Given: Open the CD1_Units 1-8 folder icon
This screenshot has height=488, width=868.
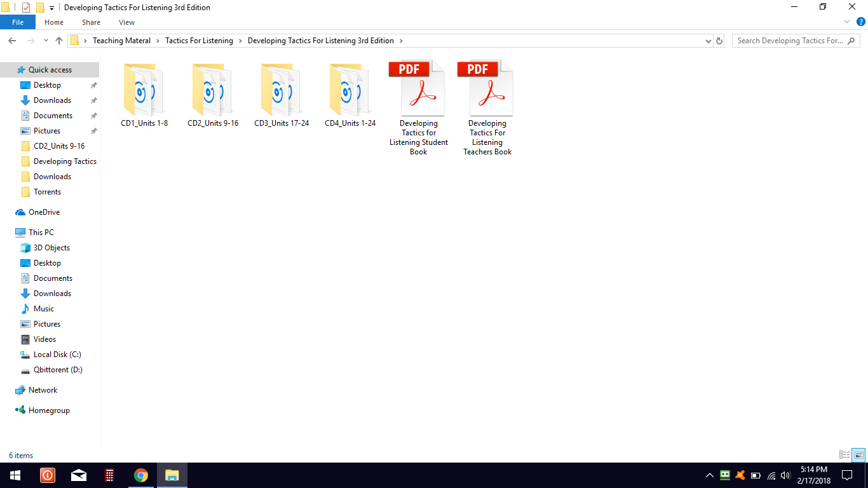Looking at the screenshot, I should (144, 89).
